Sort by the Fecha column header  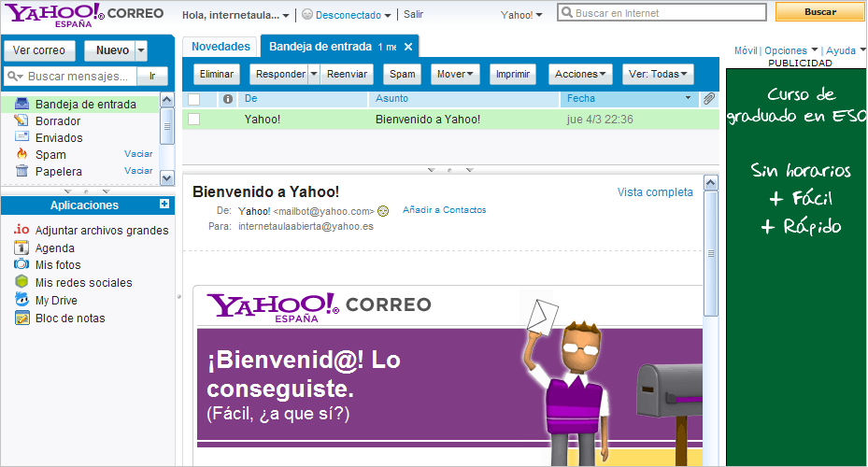(629, 98)
